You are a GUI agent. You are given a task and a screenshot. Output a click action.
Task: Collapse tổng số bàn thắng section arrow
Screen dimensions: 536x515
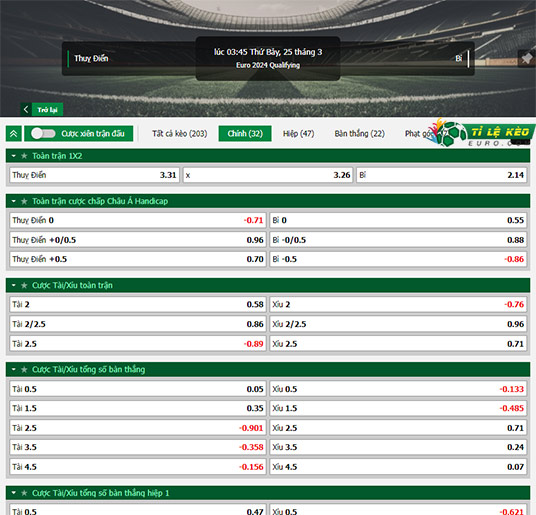pos(14,369)
